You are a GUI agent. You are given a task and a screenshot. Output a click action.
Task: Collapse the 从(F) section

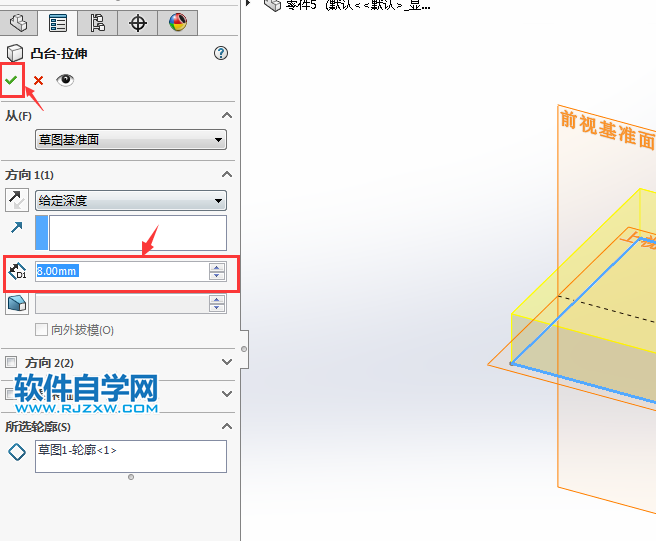click(x=227, y=115)
